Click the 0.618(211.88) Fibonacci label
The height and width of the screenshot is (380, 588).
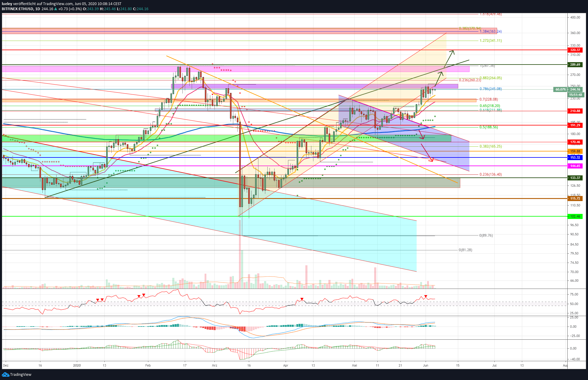[x=490, y=110]
